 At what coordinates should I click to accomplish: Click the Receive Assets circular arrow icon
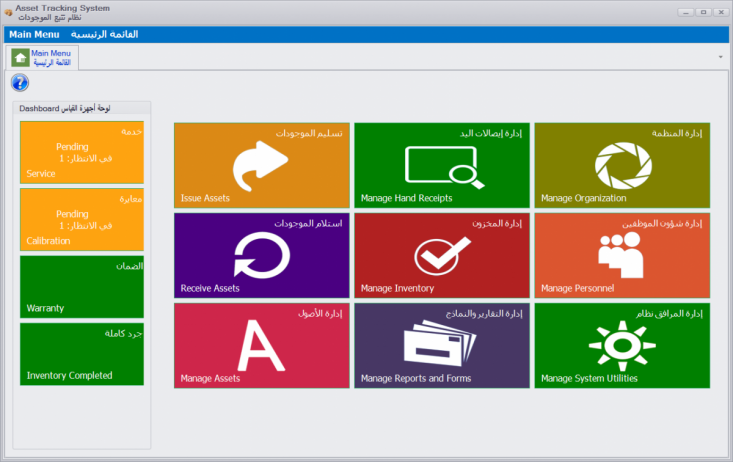click(261, 254)
